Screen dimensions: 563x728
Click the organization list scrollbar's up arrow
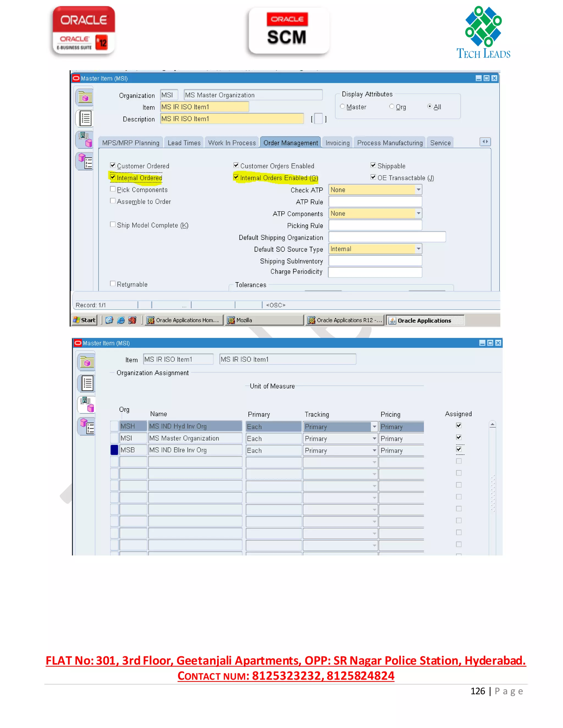[x=492, y=424]
